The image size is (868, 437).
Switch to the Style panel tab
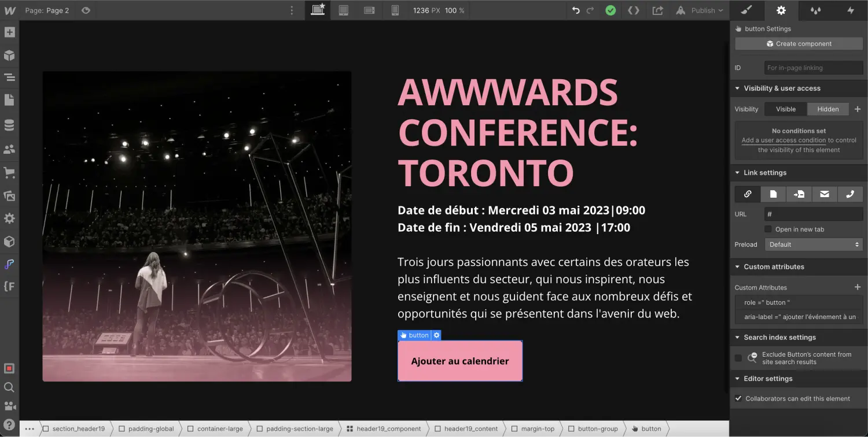[x=746, y=10]
